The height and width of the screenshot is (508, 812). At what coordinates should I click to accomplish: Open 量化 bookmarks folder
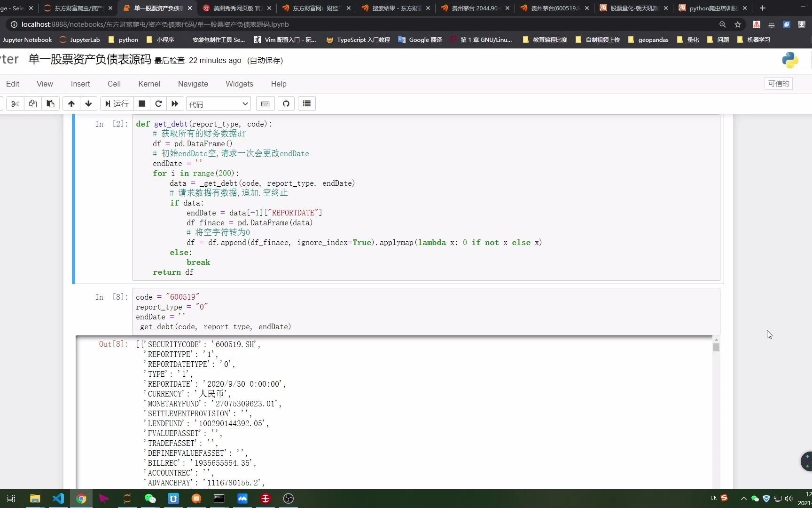pos(688,40)
